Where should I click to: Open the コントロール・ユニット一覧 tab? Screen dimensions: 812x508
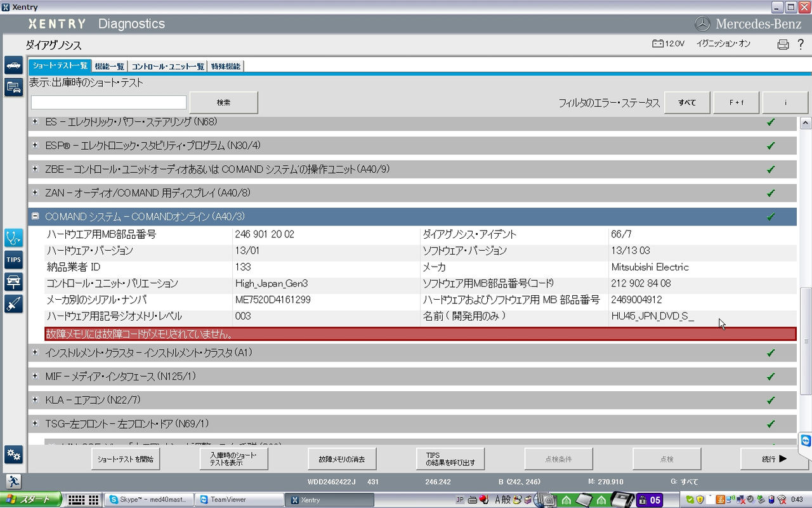coord(167,65)
